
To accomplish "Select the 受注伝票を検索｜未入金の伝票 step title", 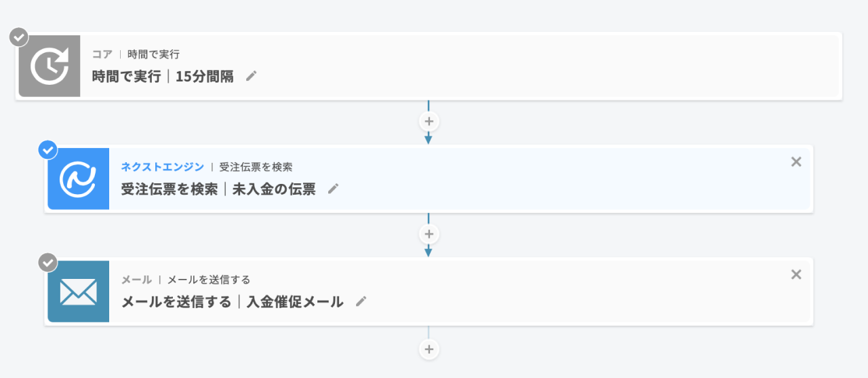I will click(x=218, y=189).
